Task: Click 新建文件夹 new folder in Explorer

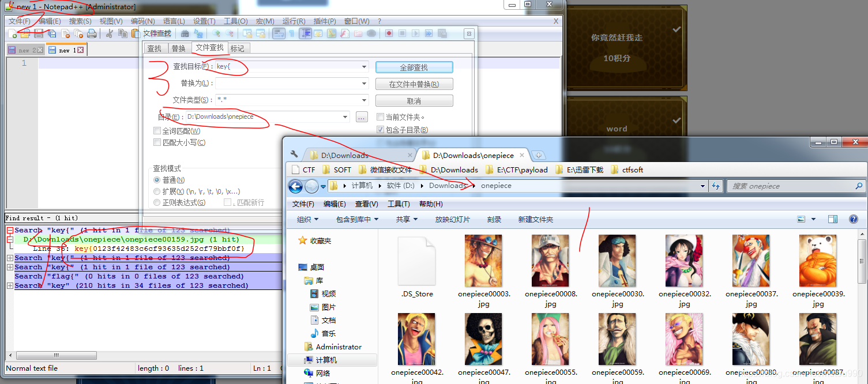Action: pos(535,219)
